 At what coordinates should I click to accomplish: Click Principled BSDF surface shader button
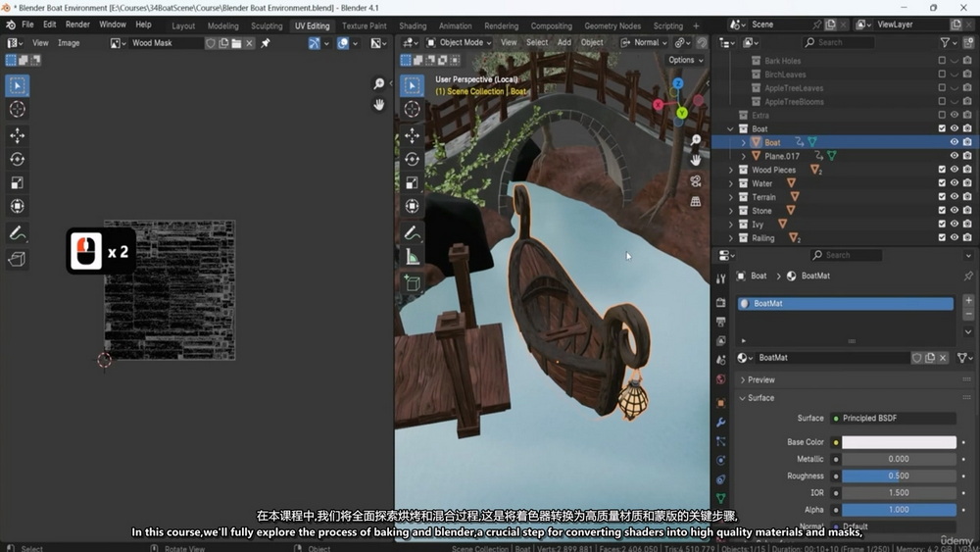[x=893, y=419]
